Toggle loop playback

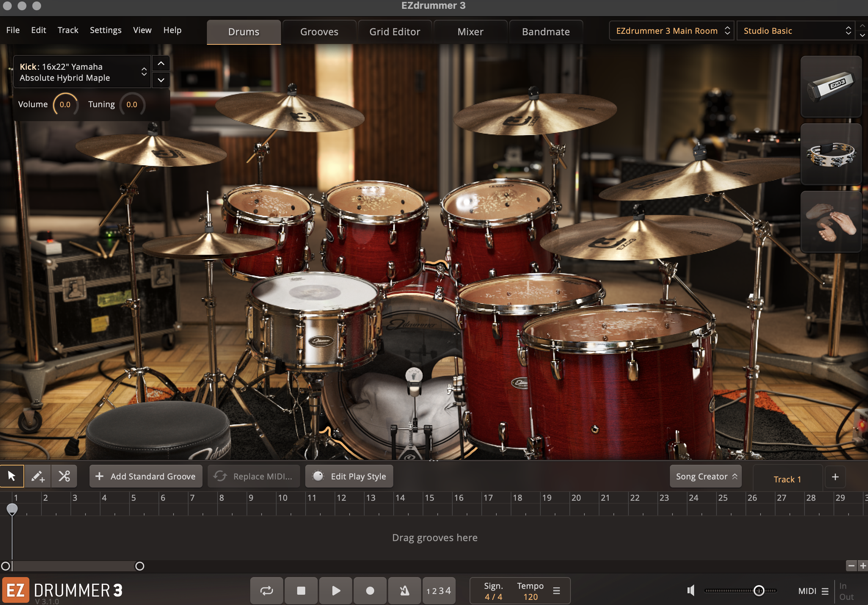point(266,591)
